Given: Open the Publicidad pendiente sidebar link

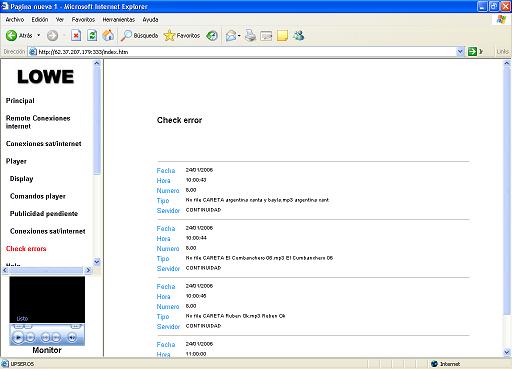Looking at the screenshot, I should [44, 214].
